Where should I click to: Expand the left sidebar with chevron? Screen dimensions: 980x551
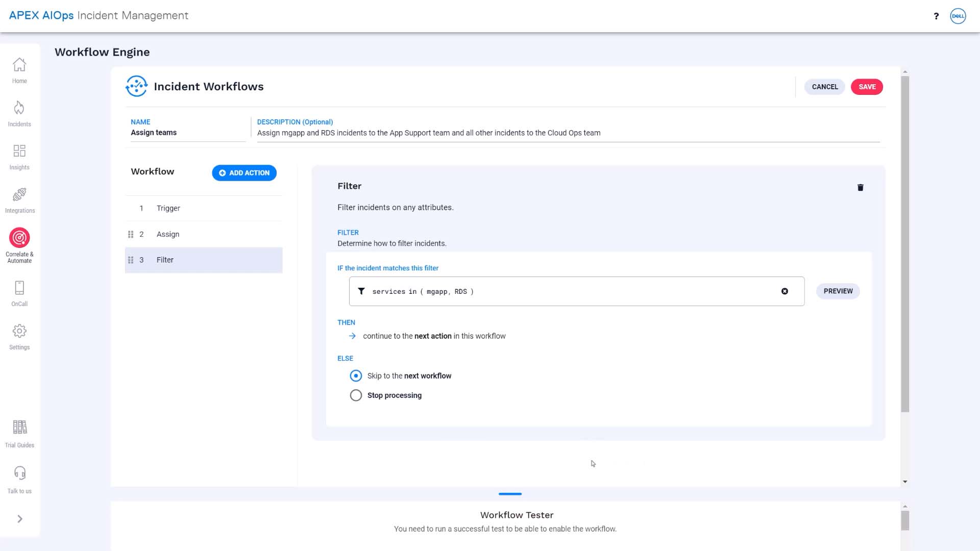pos(20,519)
